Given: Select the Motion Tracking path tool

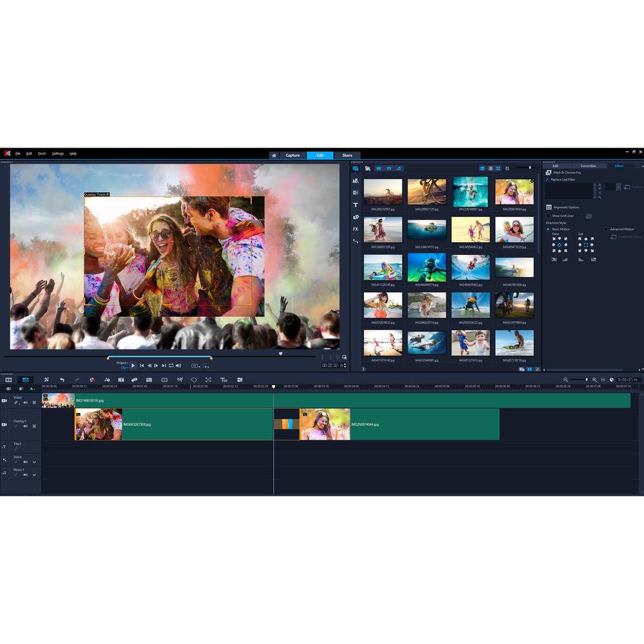Looking at the screenshot, I should point(355,240).
